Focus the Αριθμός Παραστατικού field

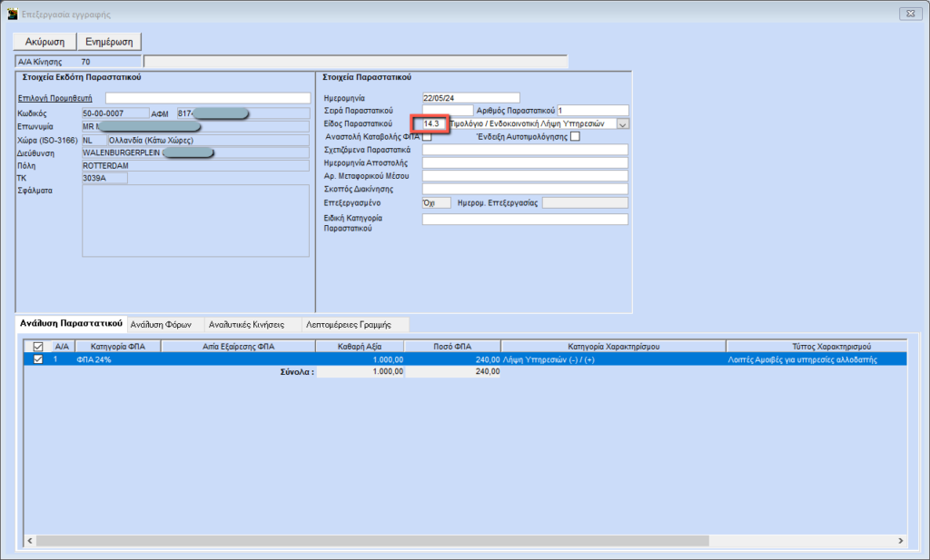point(592,111)
